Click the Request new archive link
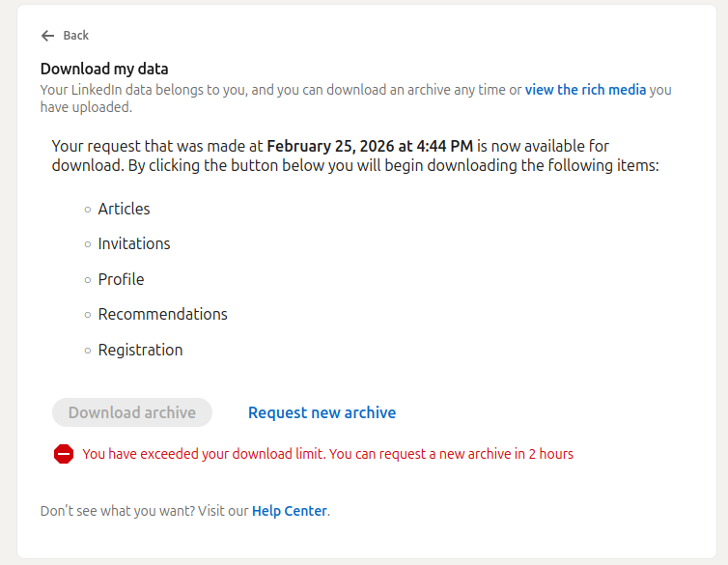 point(322,412)
